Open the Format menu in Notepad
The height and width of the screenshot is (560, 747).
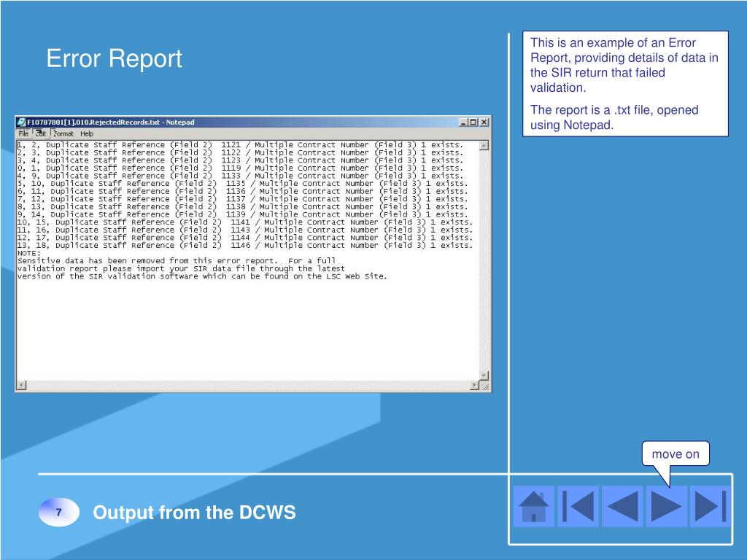tap(63, 134)
